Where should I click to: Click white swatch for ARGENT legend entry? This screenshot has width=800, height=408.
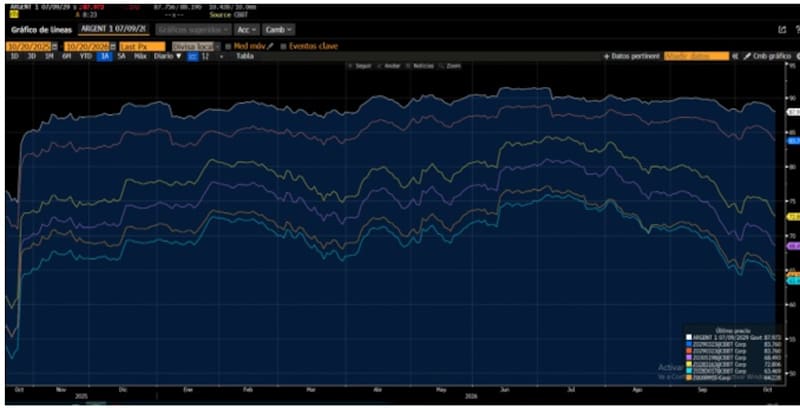[x=689, y=337]
